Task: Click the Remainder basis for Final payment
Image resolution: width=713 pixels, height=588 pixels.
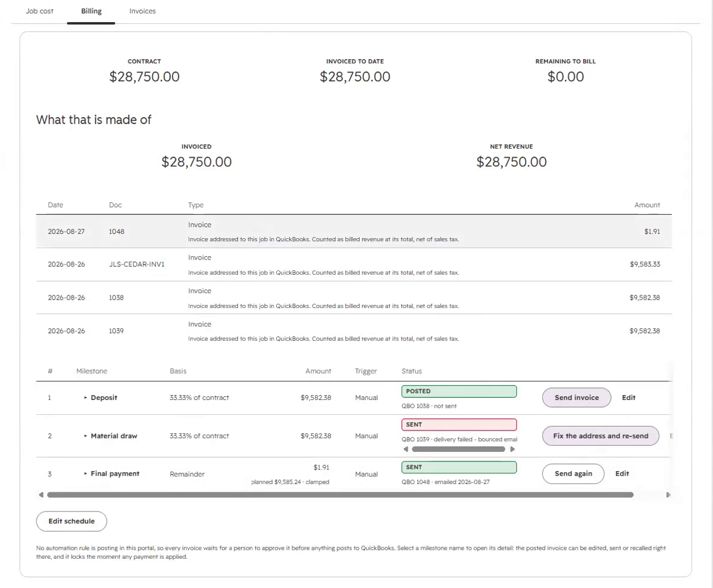Action: pyautogui.click(x=187, y=474)
